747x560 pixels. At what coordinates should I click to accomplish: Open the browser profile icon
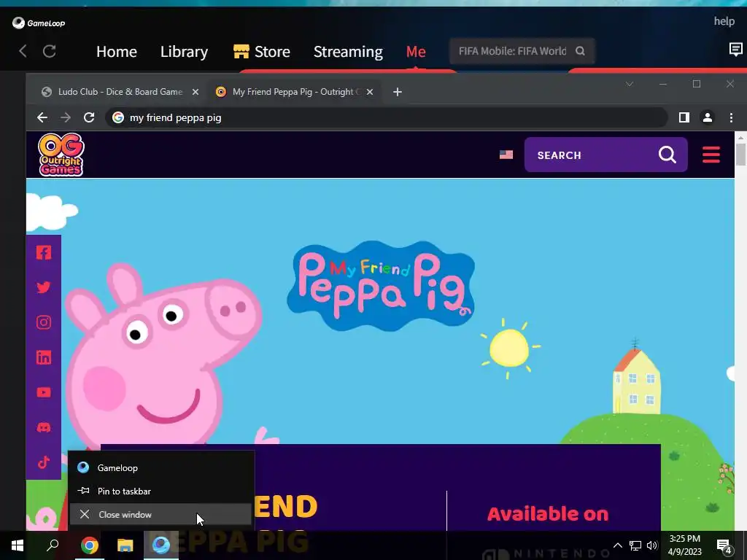708,117
